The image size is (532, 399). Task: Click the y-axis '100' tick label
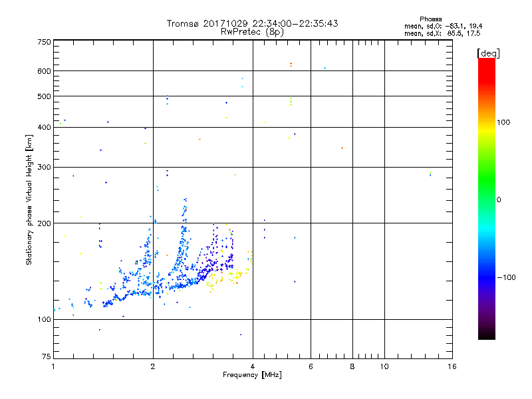point(44,320)
